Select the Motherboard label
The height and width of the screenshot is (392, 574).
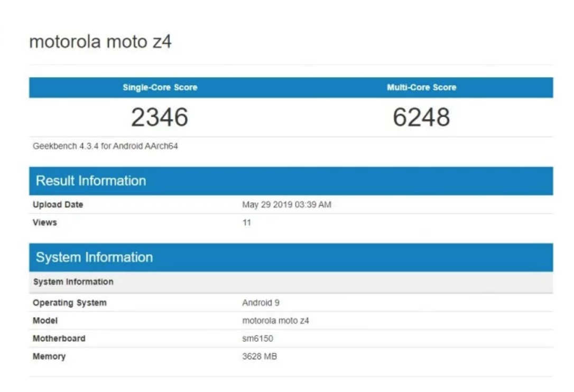coord(59,339)
